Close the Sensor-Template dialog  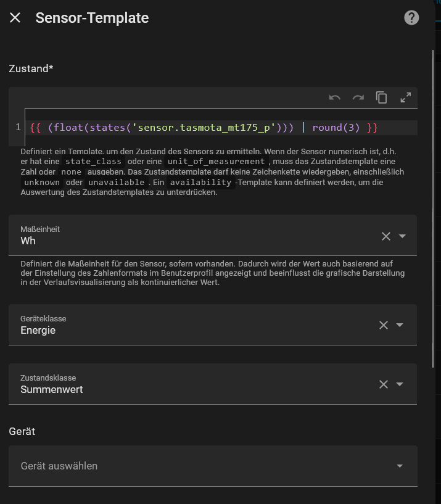[x=15, y=18]
